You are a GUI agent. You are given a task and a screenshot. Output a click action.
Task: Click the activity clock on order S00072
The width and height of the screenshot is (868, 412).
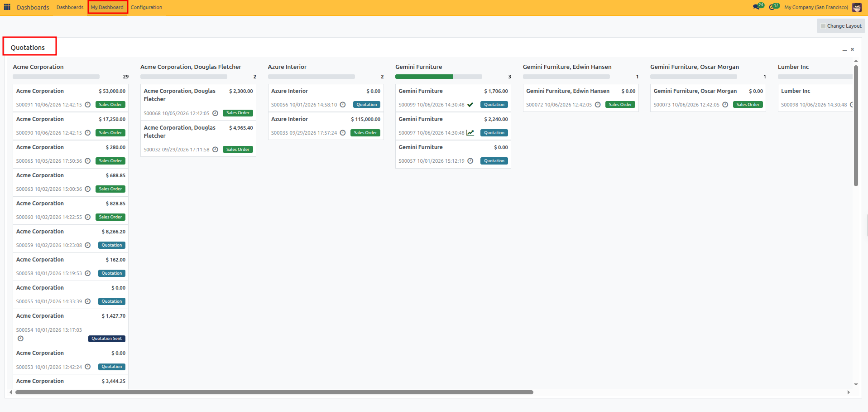click(598, 105)
